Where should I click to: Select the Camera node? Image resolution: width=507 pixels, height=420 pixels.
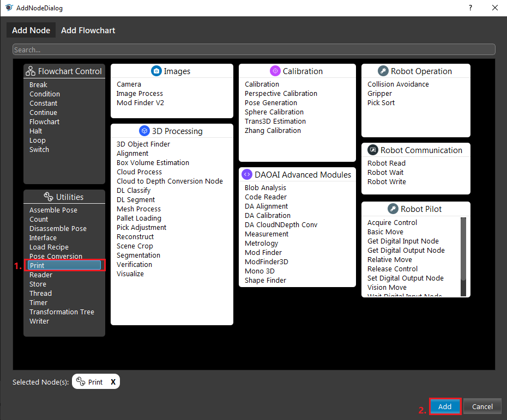coord(129,84)
